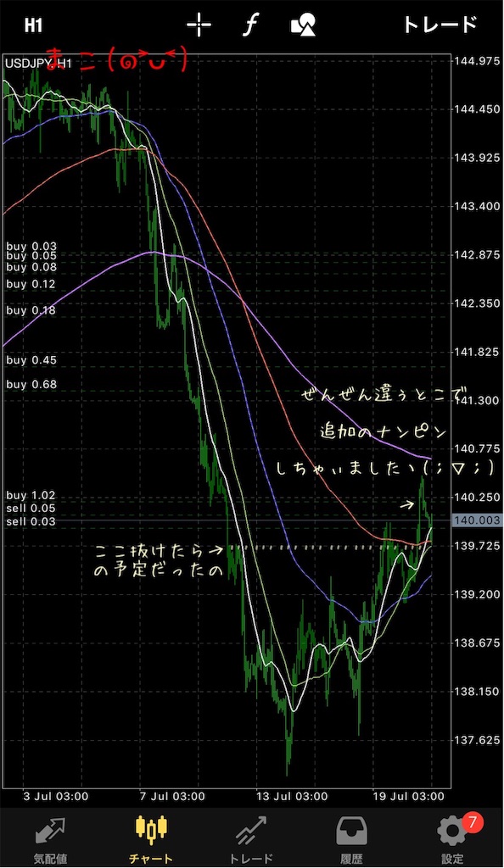The height and width of the screenshot is (868, 504).
Task: Select the buy 0.08 order line label
Action: [31, 267]
